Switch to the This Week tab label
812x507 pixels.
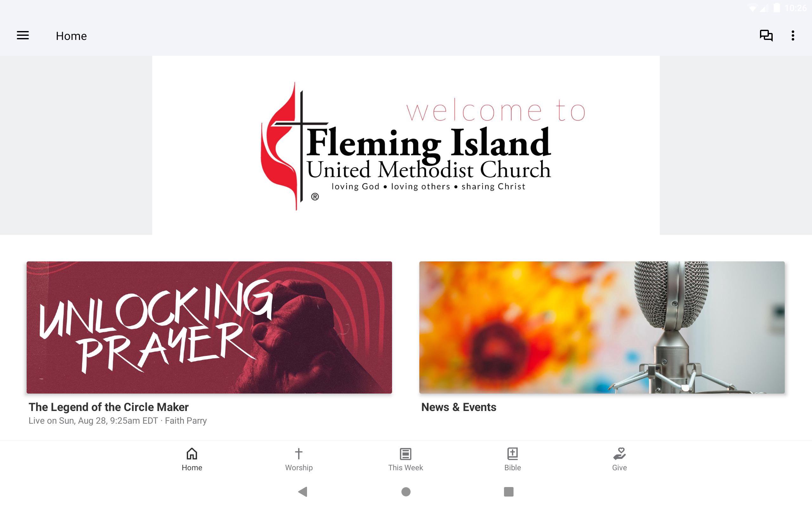(x=406, y=468)
